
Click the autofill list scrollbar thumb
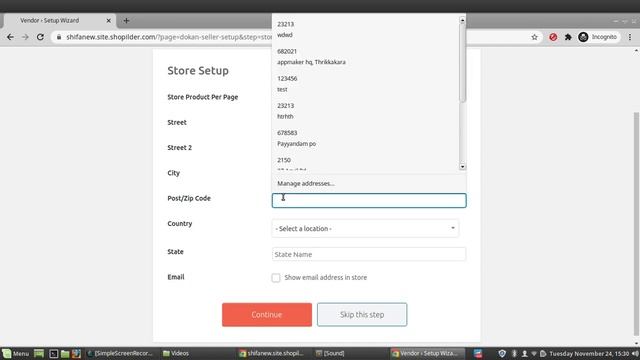(462, 63)
